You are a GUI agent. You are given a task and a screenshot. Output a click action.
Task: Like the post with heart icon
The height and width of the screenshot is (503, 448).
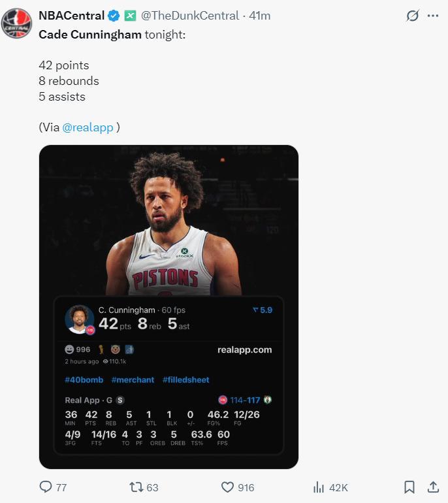tap(227, 487)
